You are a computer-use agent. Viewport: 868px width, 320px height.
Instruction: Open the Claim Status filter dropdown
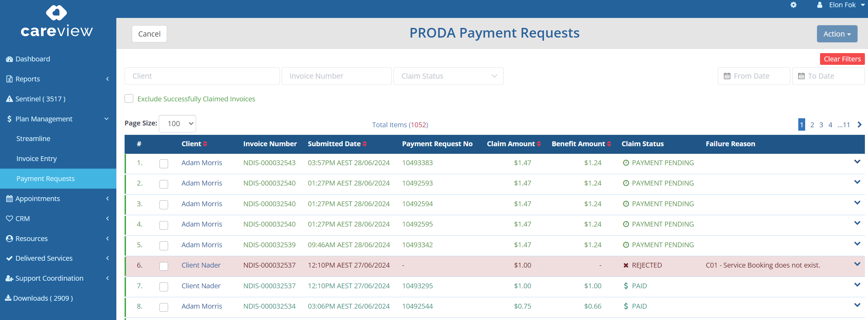coord(448,76)
